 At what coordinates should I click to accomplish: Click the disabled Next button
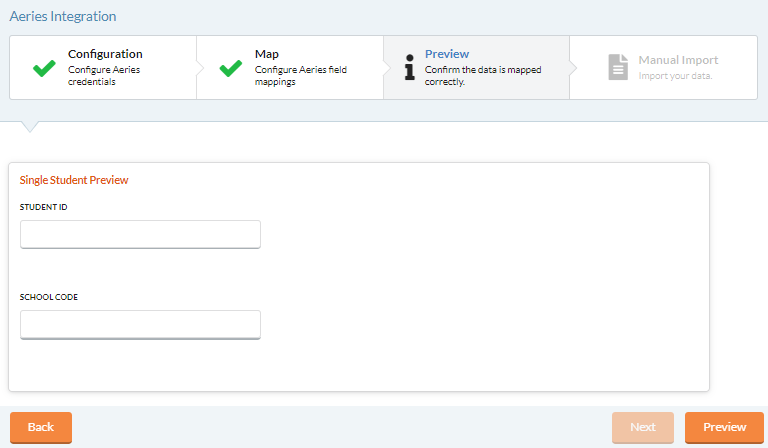point(643,427)
